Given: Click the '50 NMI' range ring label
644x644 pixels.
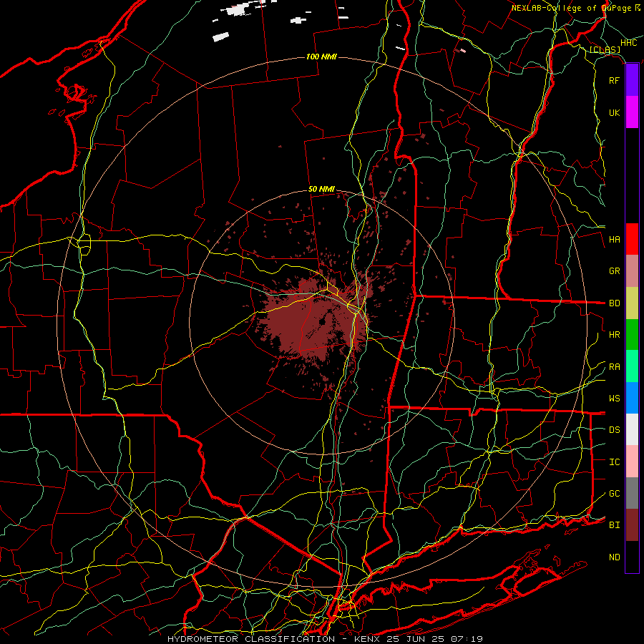Looking at the screenshot, I should [321, 189].
